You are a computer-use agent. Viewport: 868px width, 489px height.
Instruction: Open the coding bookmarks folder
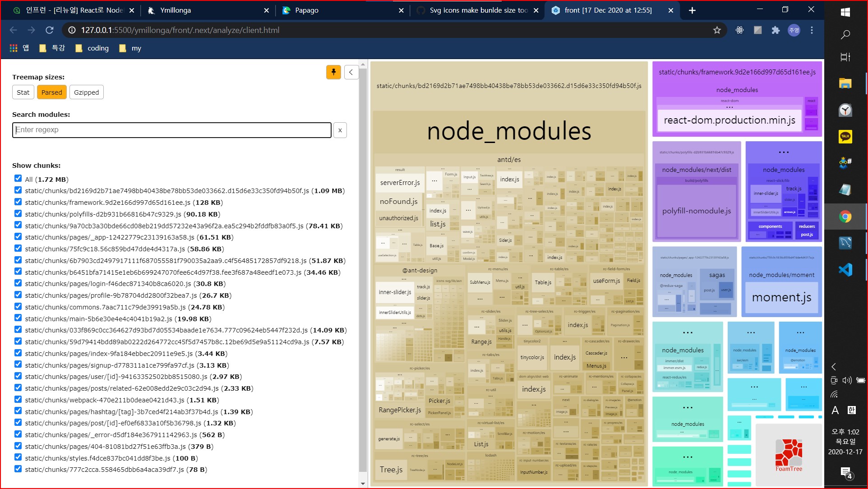(92, 48)
